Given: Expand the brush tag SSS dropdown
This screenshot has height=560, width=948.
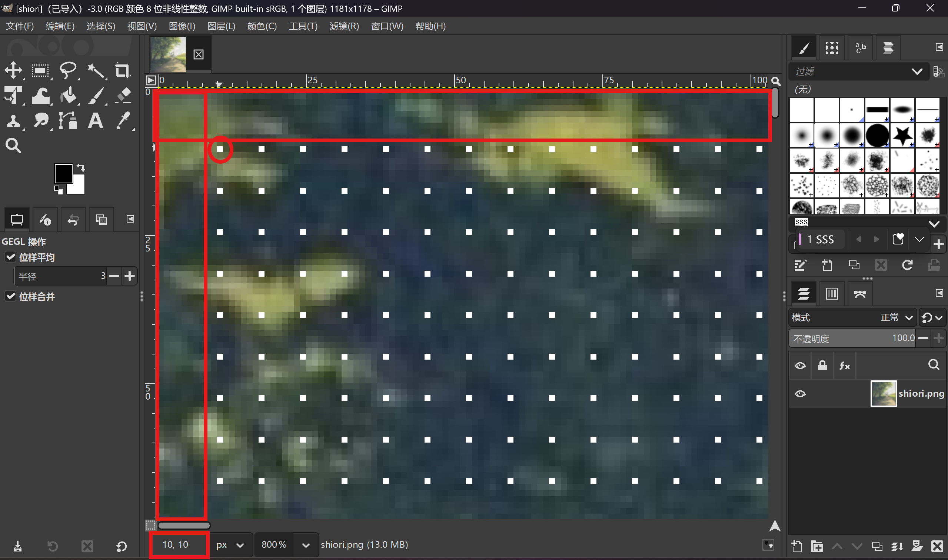Looking at the screenshot, I should pos(934,224).
